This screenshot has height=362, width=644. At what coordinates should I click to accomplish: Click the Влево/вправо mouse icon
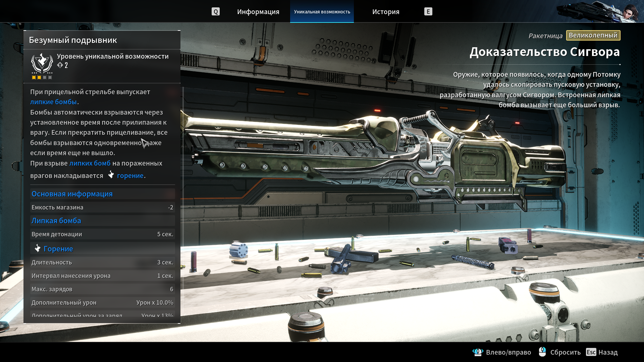point(478,352)
